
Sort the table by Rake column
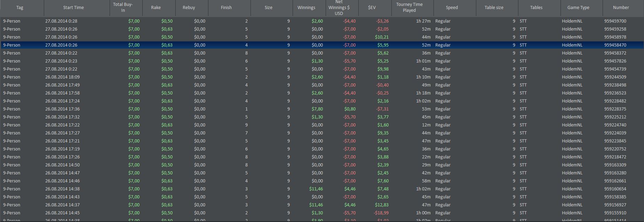click(x=156, y=8)
